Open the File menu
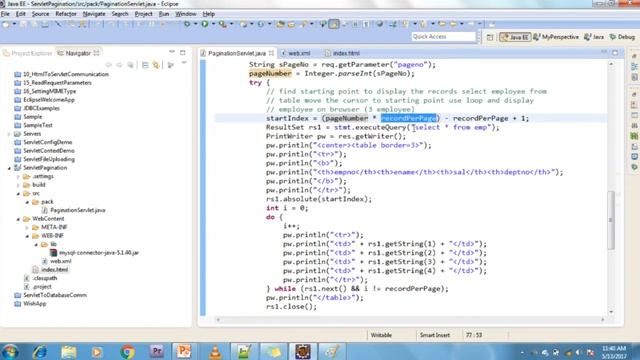This screenshot has width=640, height=360. click(5, 14)
